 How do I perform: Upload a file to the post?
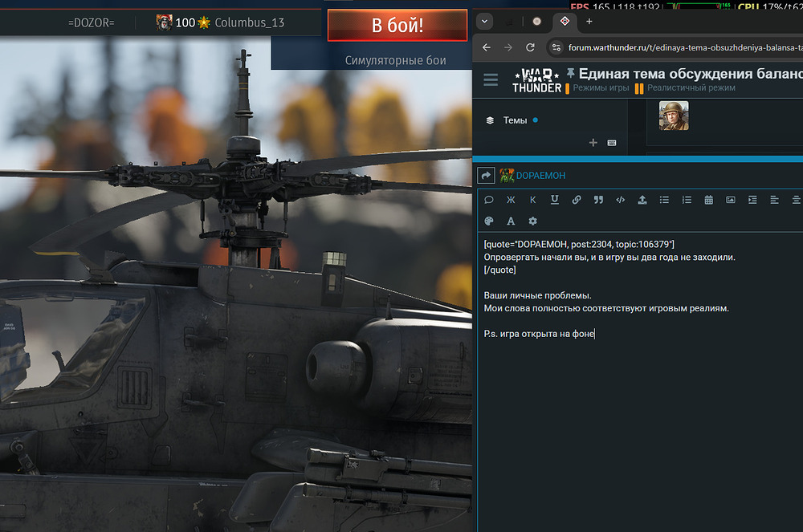coord(642,200)
